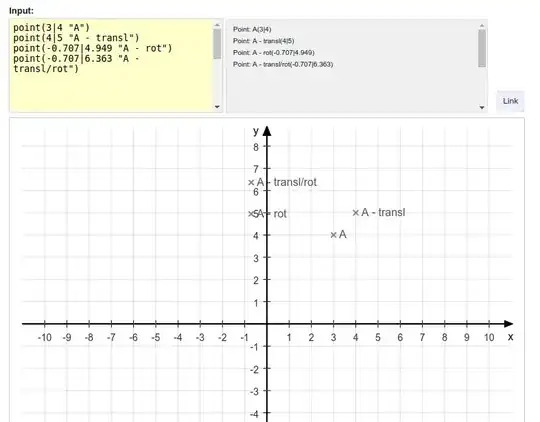Viewport: 540px width, 422px height.
Task: Click the 'Point: A - transl/rot' output line
Action: pos(283,64)
